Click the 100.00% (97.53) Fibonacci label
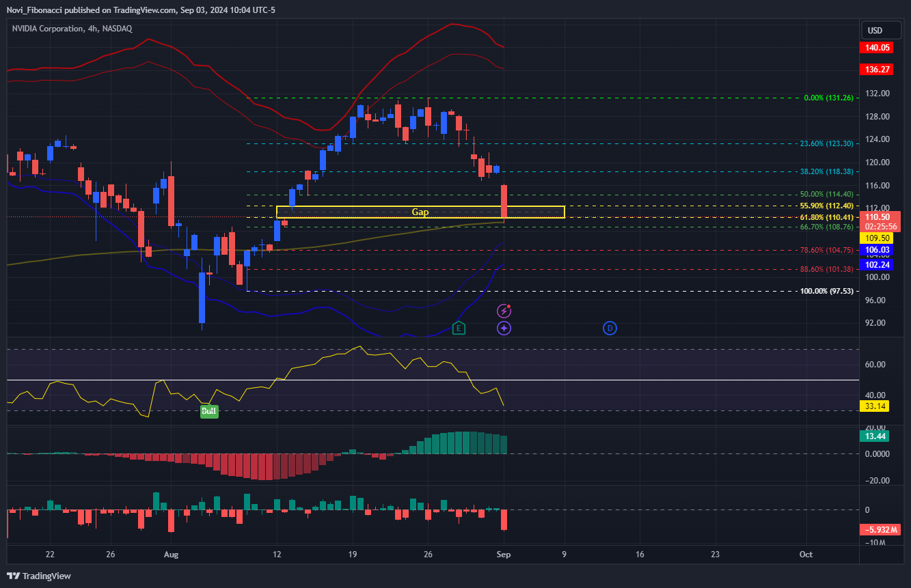Image resolution: width=911 pixels, height=588 pixels. point(826,291)
